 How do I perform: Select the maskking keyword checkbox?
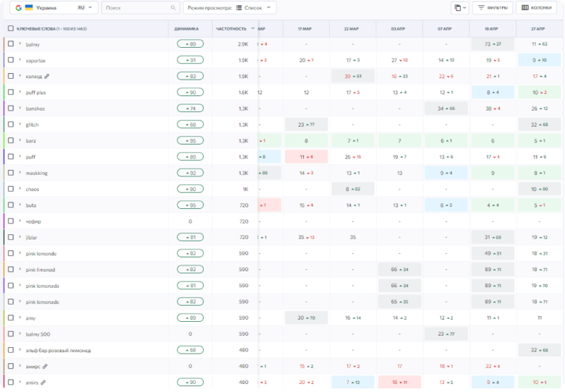(11, 173)
